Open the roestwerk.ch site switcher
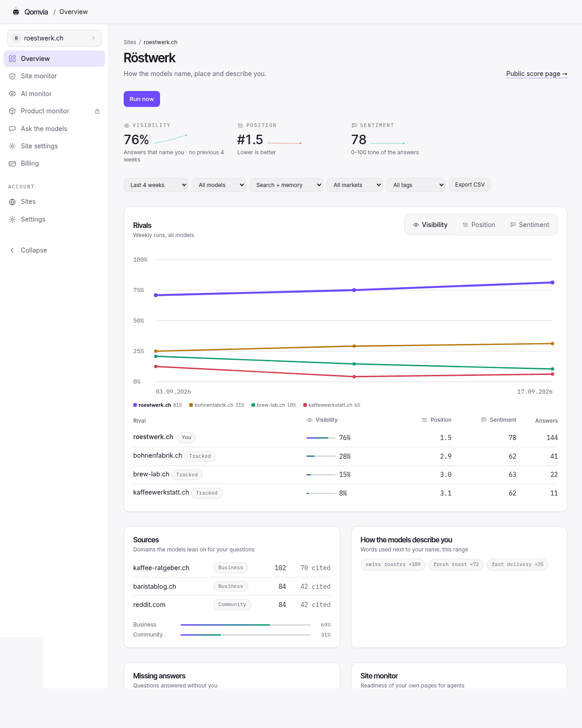Screen dimensions: 582x728 (55, 38)
